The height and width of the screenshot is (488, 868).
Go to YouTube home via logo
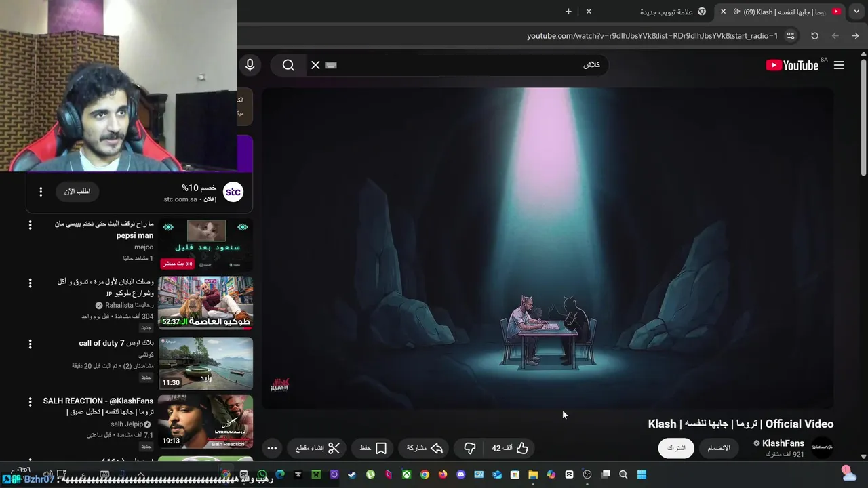coord(792,65)
